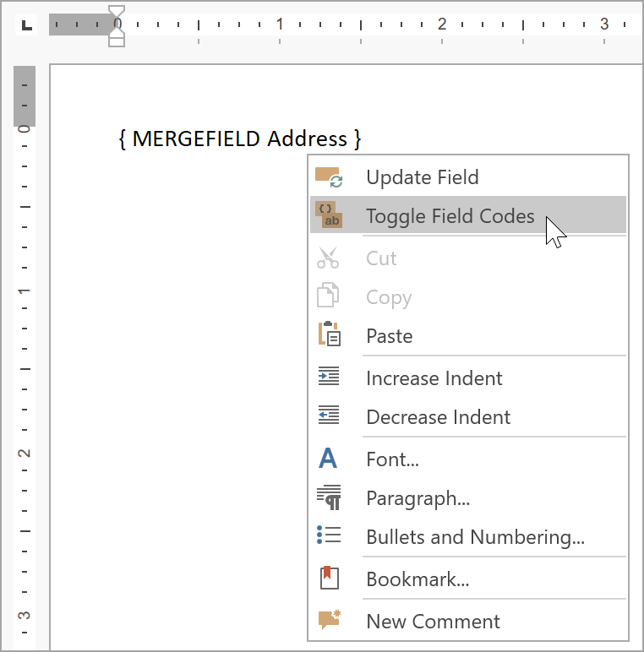
Task: Click the Bullets and Numbering icon
Action: [328, 536]
